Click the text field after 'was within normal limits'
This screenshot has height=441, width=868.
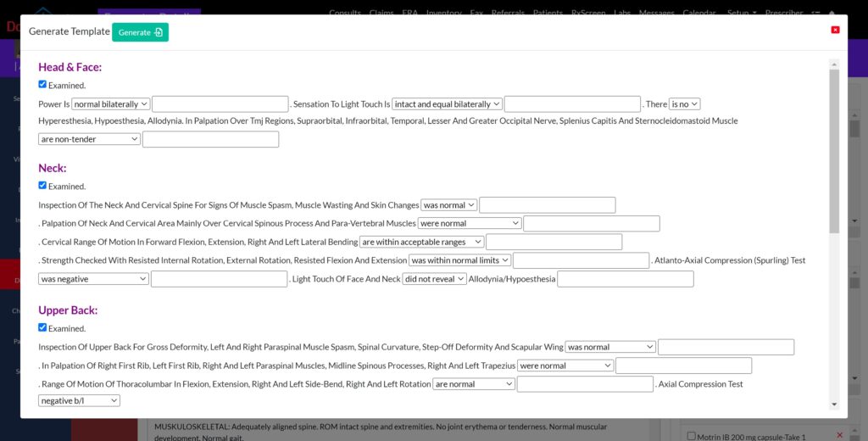click(x=581, y=260)
